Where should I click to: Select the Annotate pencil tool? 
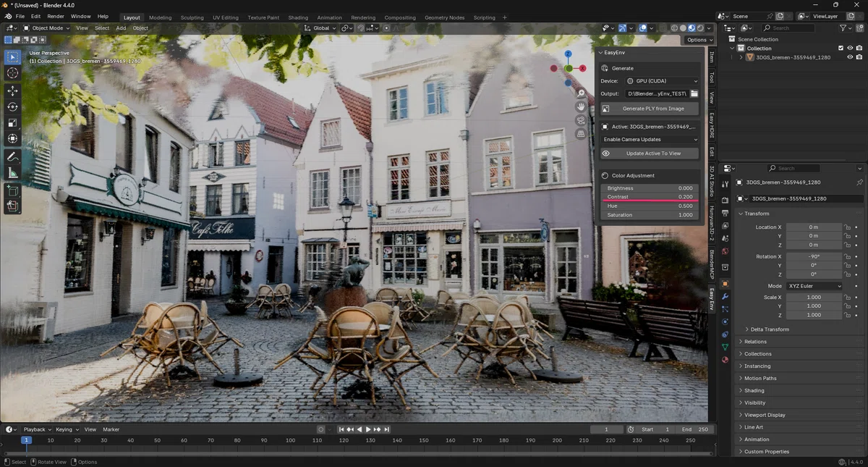point(12,156)
